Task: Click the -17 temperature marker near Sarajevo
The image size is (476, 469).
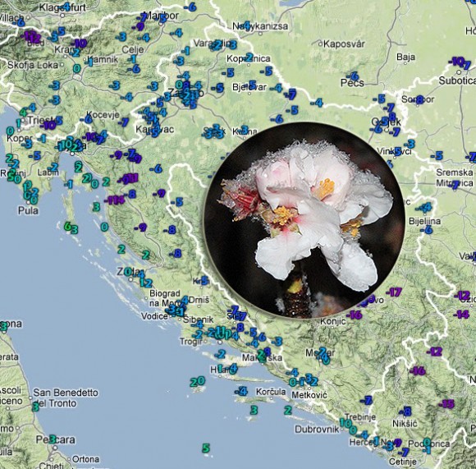Action: pos(394,292)
